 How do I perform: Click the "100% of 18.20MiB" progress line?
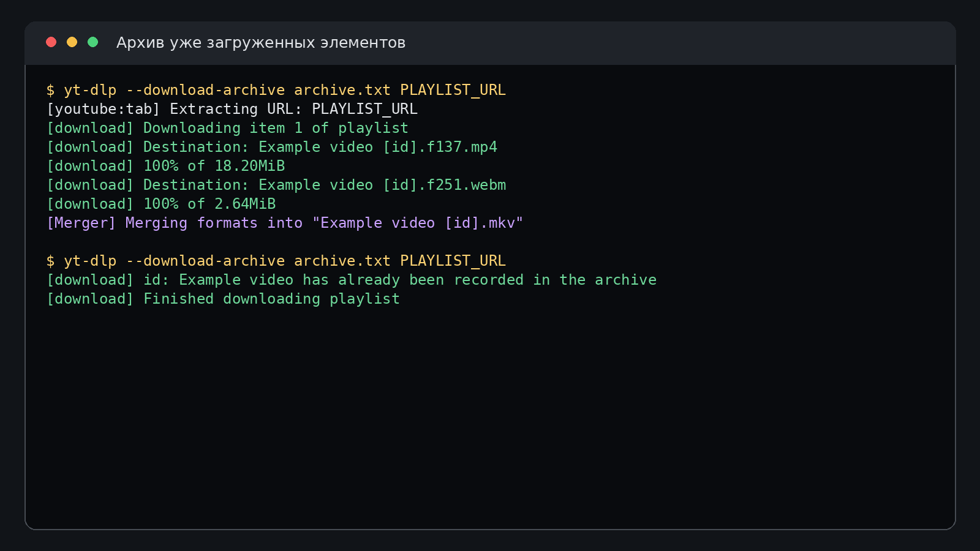click(x=165, y=166)
